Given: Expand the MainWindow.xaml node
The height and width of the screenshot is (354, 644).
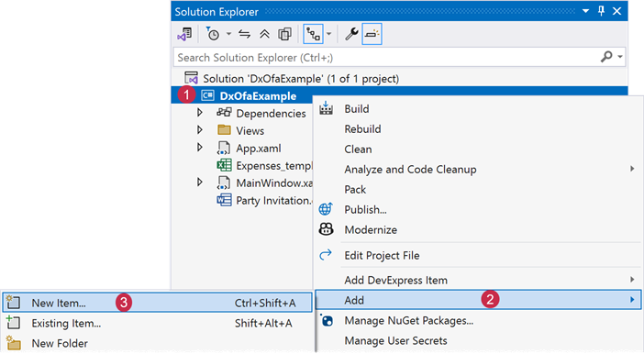Looking at the screenshot, I should pos(200,182).
